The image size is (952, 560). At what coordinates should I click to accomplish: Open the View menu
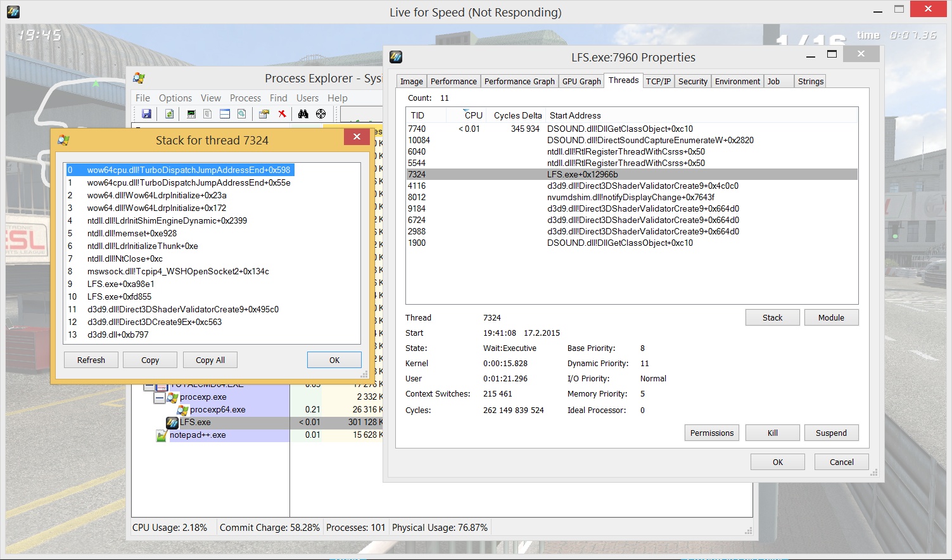(x=211, y=98)
